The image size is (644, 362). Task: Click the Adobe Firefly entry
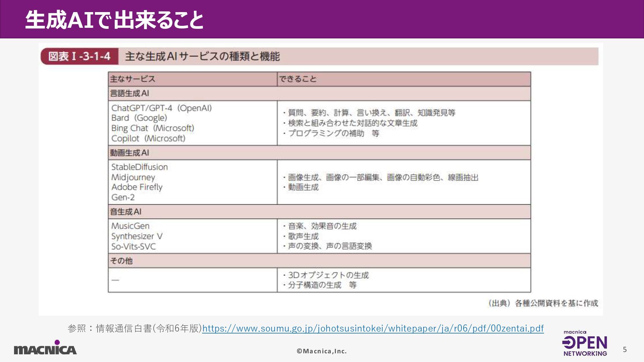(x=137, y=187)
